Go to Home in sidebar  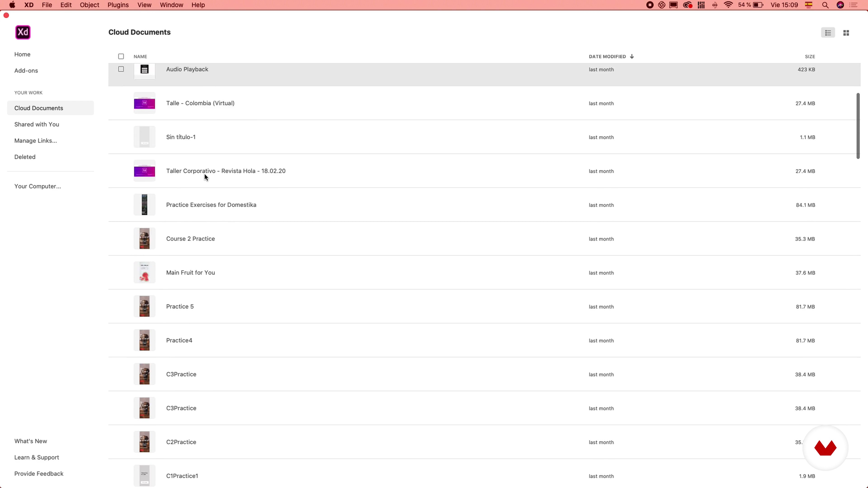tap(22, 54)
